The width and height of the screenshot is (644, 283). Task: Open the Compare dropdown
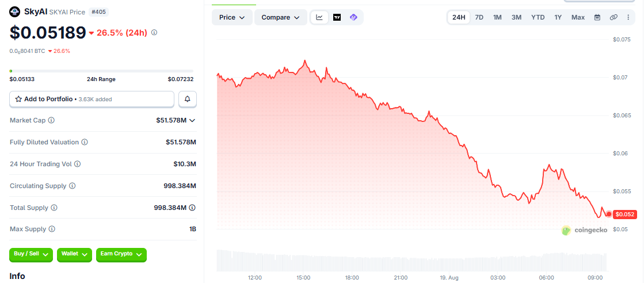pyautogui.click(x=280, y=17)
